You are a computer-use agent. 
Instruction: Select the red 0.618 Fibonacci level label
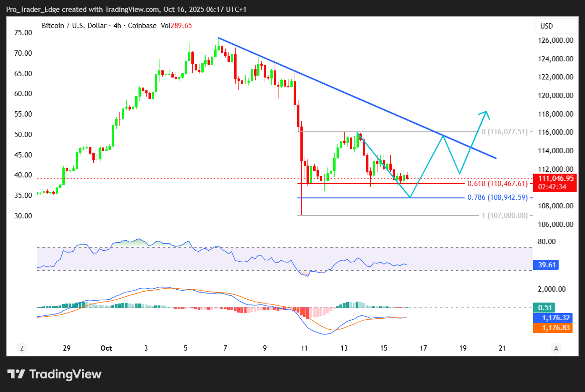(497, 184)
